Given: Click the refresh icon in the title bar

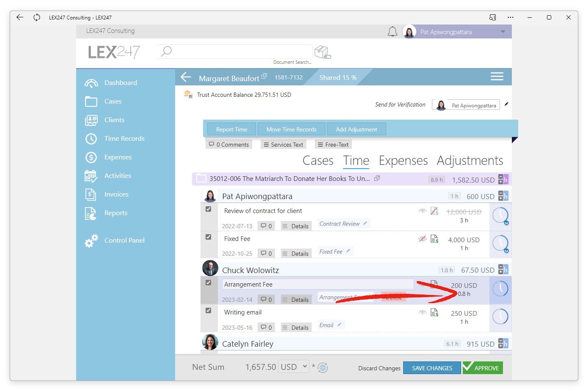Looking at the screenshot, I should (37, 17).
